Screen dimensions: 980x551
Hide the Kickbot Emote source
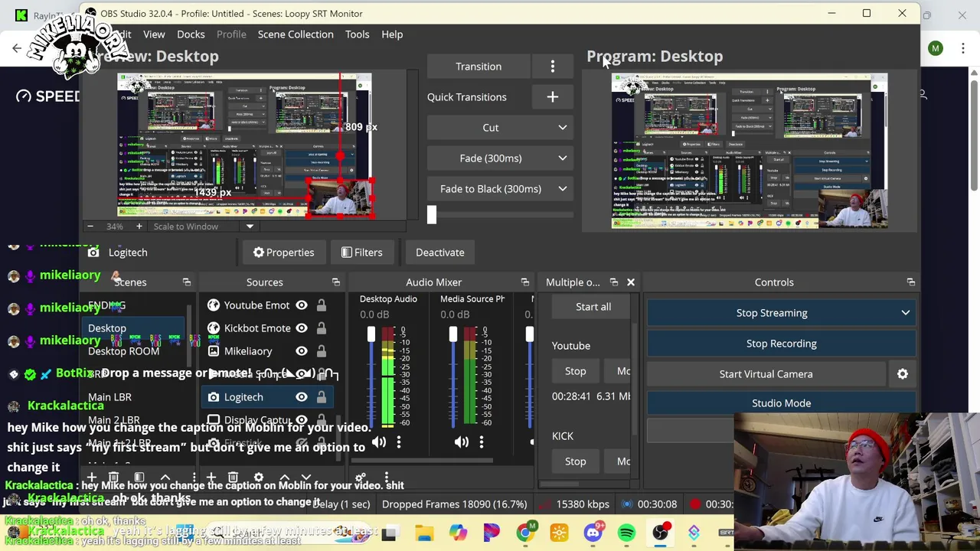tap(302, 328)
